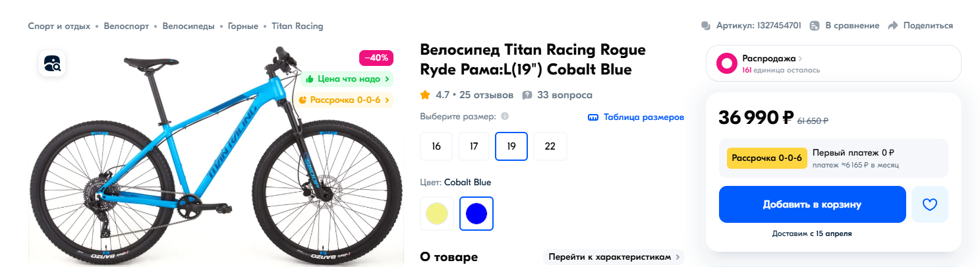980x267 pixels.
Task: Click the share arrow icon
Action: pos(893,26)
